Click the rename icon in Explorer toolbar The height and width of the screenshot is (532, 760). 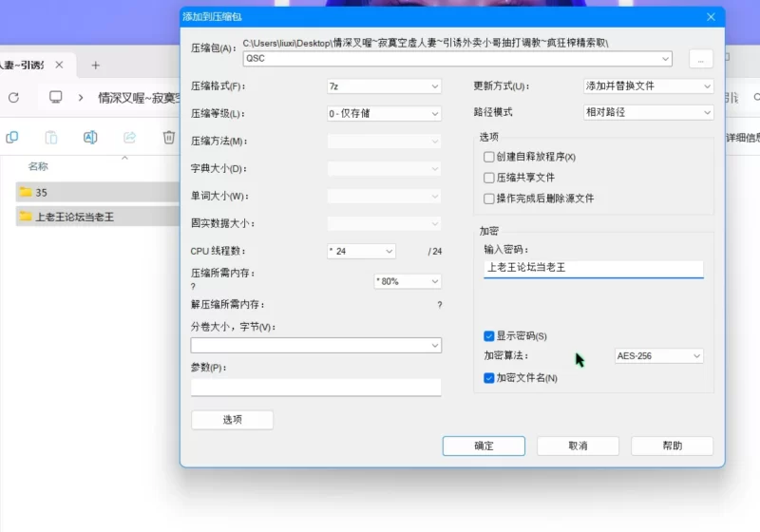(x=90, y=138)
